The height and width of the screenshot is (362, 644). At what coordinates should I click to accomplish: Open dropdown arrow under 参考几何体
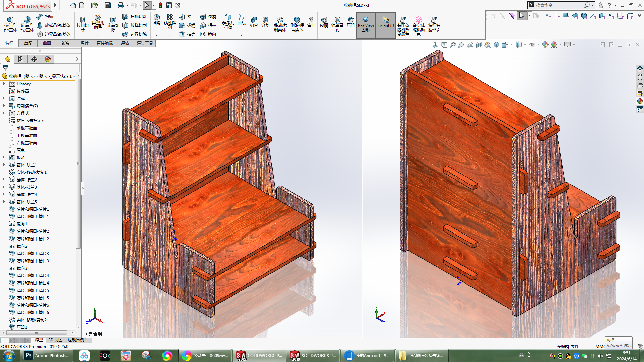[228, 35]
